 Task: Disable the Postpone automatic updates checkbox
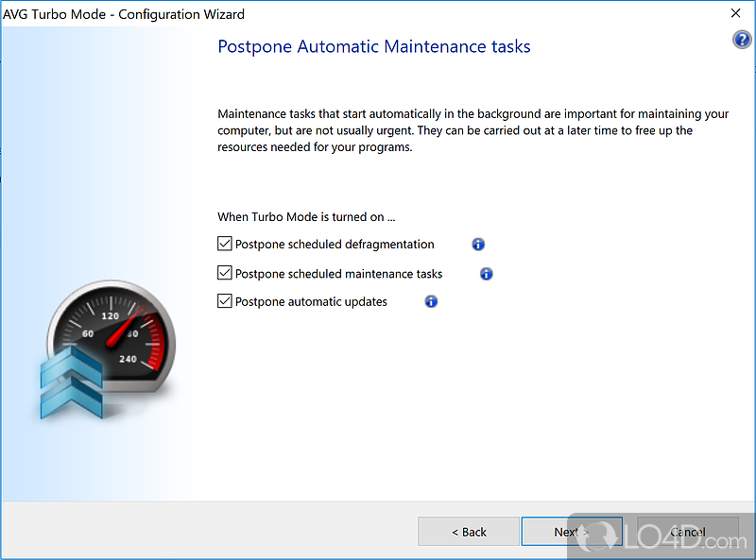(x=225, y=301)
